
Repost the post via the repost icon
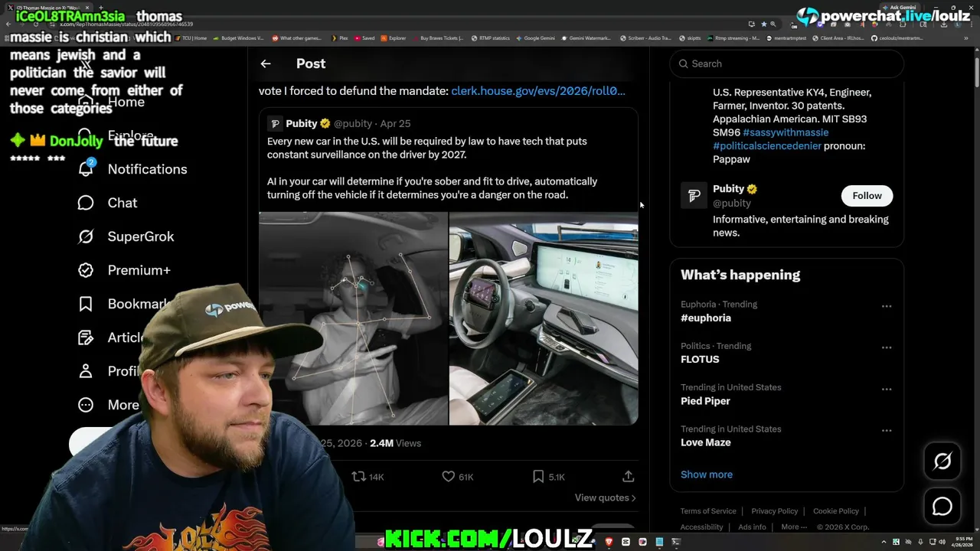coord(358,476)
